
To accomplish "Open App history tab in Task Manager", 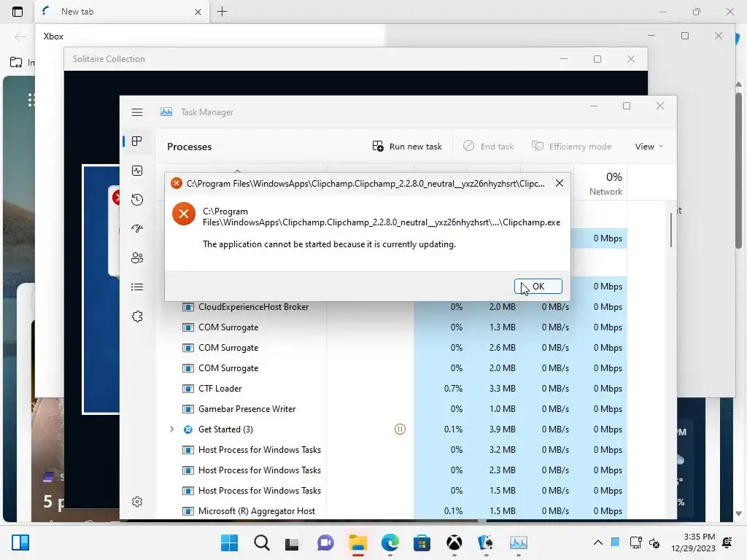I will [137, 200].
